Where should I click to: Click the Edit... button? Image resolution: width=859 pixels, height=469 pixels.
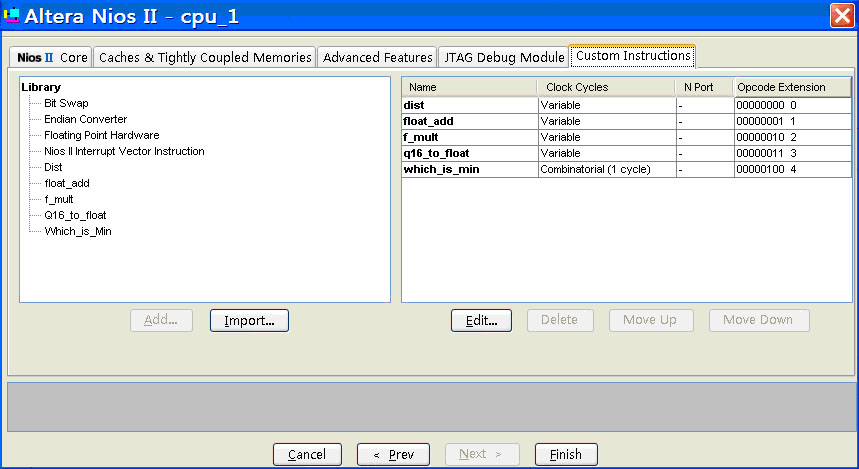point(482,321)
